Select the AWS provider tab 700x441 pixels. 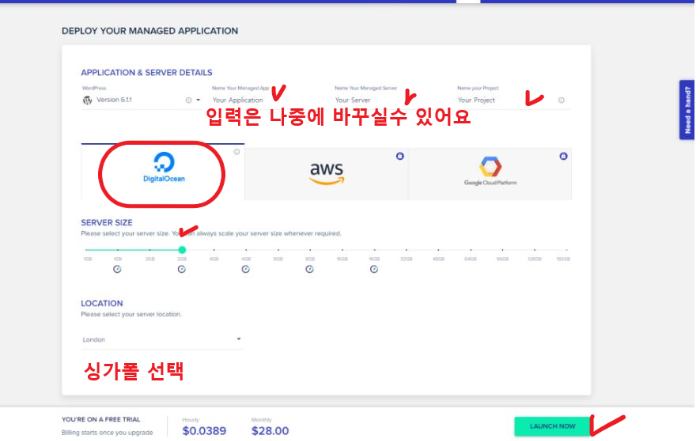326,174
